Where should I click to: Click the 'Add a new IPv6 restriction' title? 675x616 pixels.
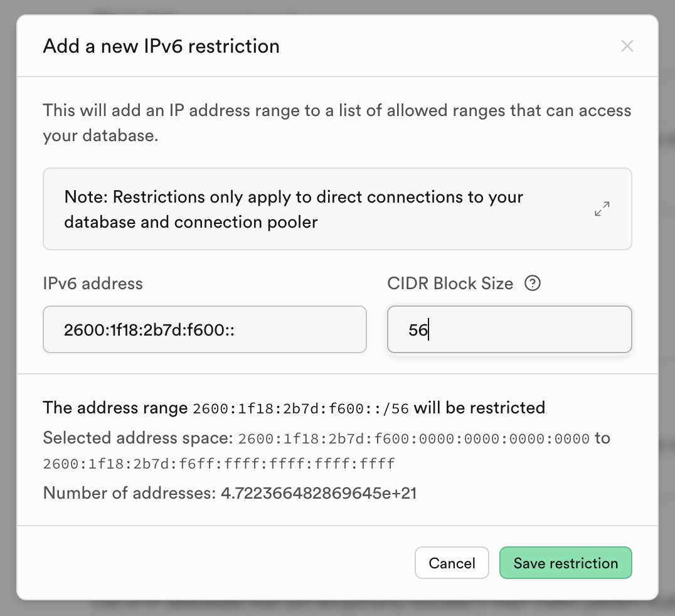pyautogui.click(x=161, y=46)
